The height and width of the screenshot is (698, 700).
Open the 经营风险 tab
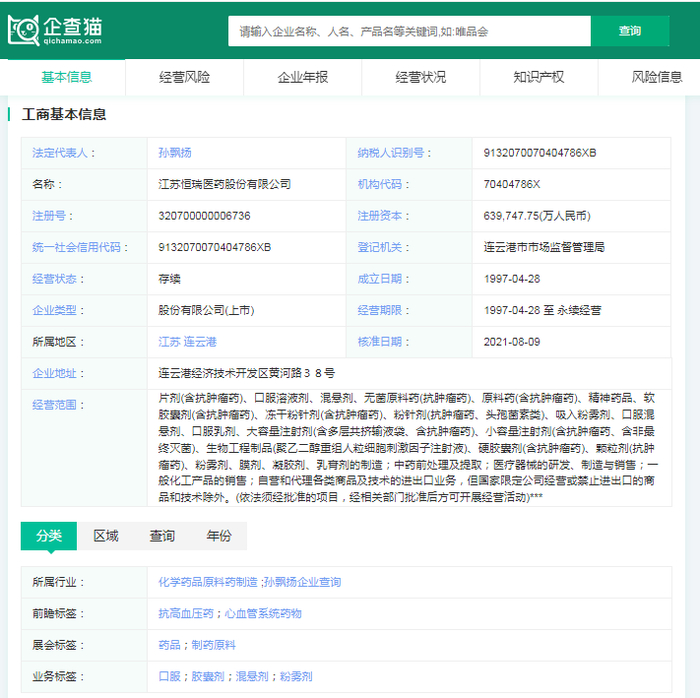tap(184, 77)
